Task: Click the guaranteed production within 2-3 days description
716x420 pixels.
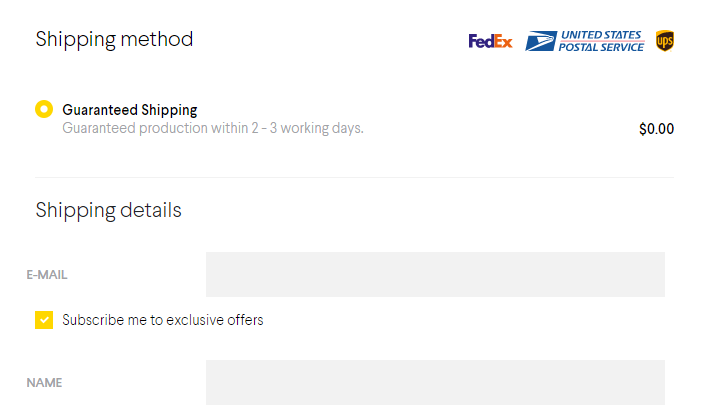Action: (x=213, y=128)
